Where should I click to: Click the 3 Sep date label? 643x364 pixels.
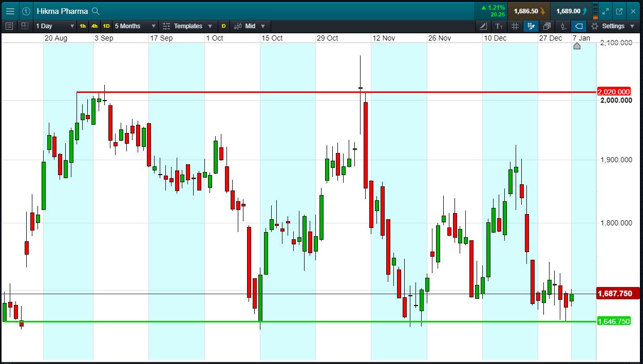tap(103, 38)
